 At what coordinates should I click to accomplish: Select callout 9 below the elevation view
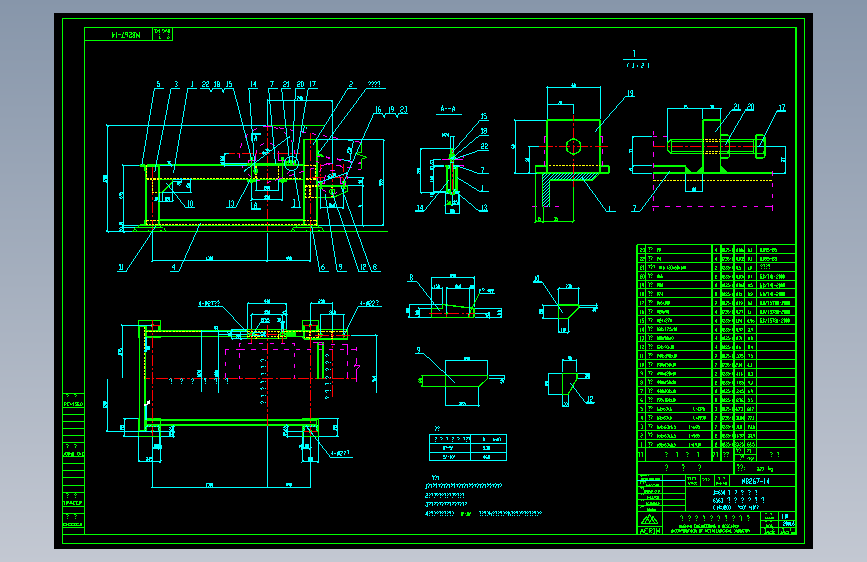[x=340, y=267]
